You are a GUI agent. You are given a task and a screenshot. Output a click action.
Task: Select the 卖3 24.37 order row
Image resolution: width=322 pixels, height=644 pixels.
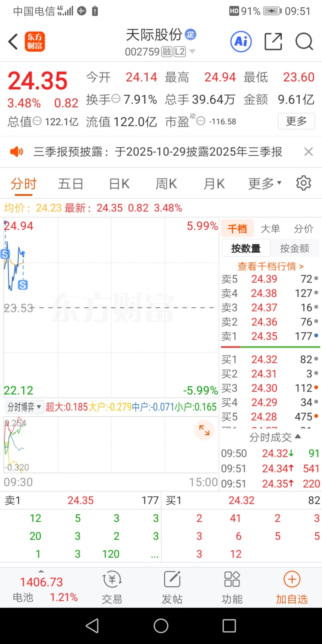pos(270,308)
